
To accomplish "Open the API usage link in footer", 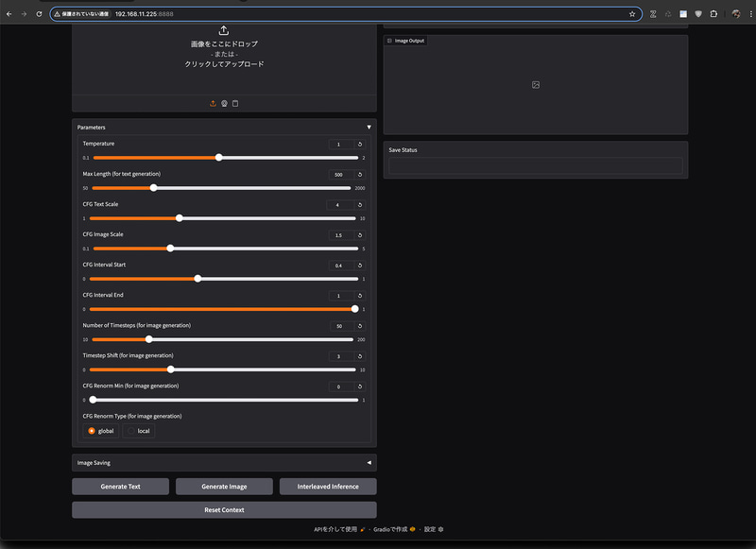I will pos(339,529).
